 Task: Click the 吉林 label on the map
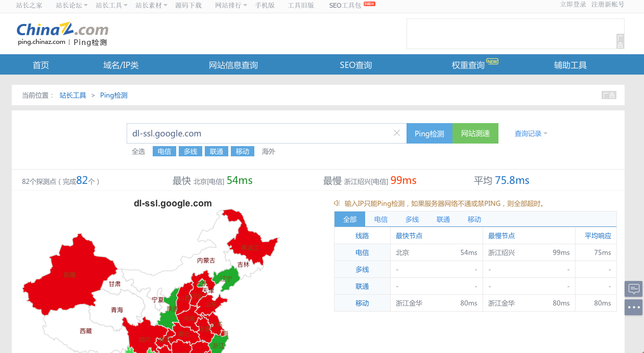[243, 265]
